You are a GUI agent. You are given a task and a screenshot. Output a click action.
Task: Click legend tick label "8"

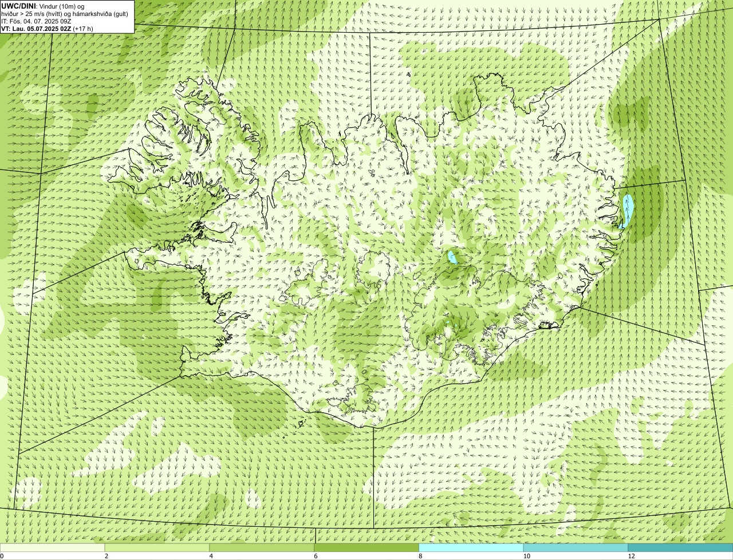tap(420, 556)
